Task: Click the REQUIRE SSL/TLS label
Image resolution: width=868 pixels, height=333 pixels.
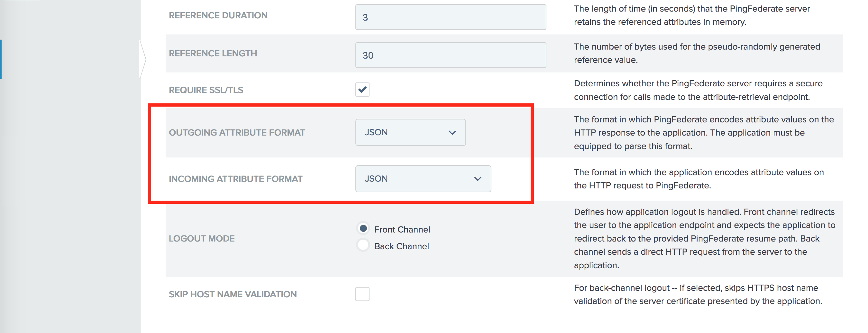Action: point(206,90)
